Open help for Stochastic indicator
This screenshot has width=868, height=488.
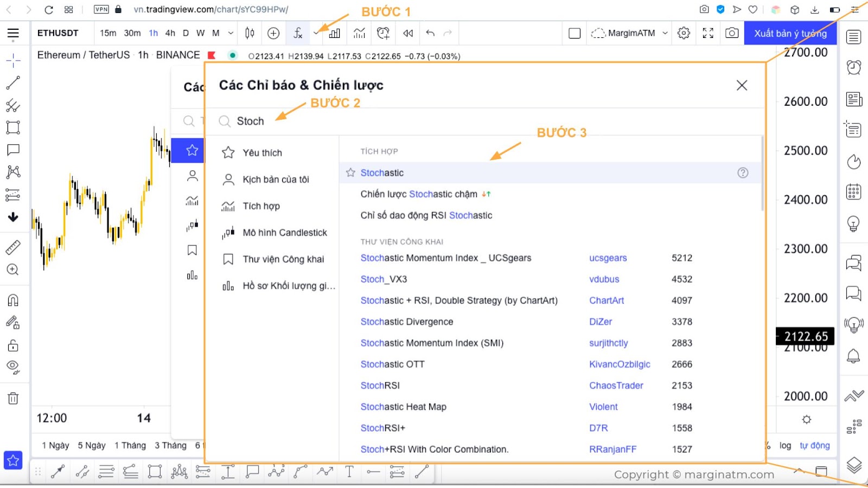[x=743, y=172]
